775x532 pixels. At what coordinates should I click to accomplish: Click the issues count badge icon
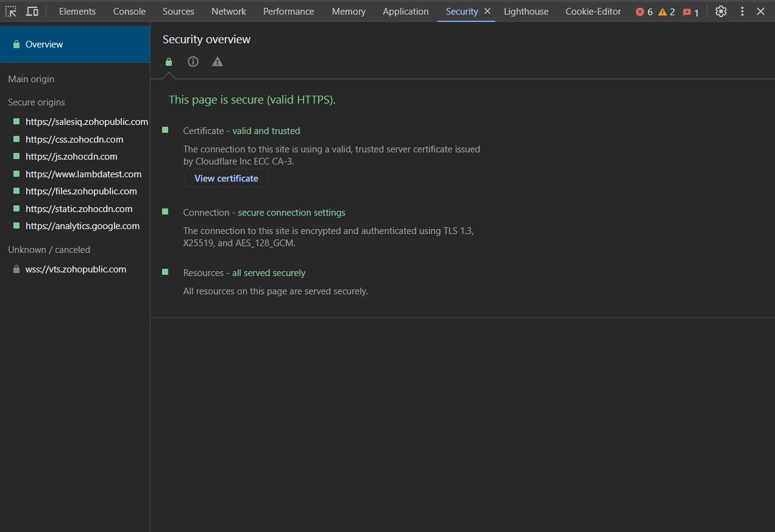687,12
